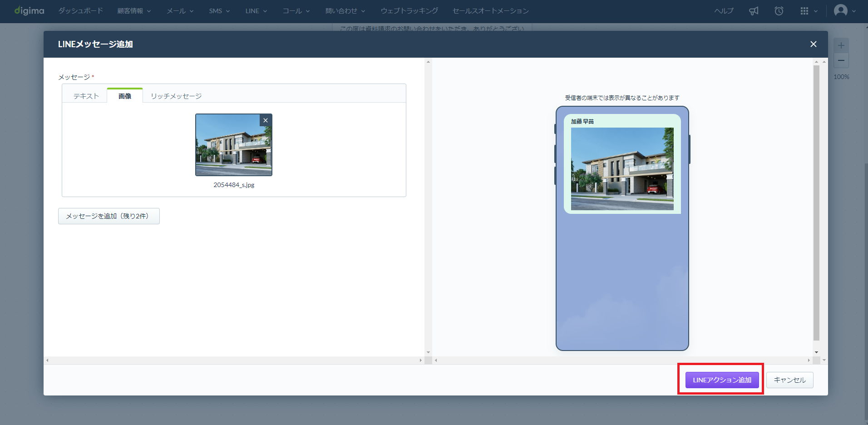Open the ダッシュボード menu item
The width and height of the screenshot is (868, 425).
[80, 11]
